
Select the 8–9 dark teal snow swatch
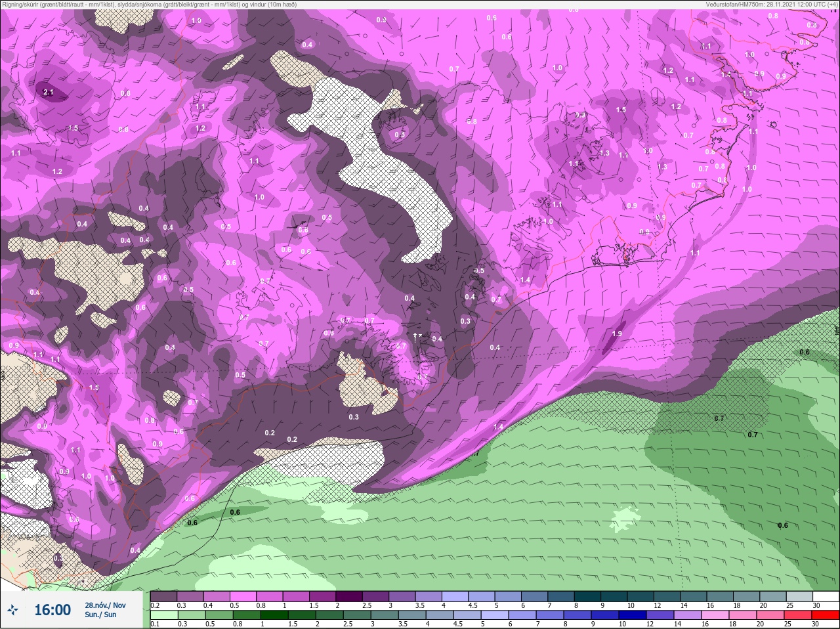point(588,596)
